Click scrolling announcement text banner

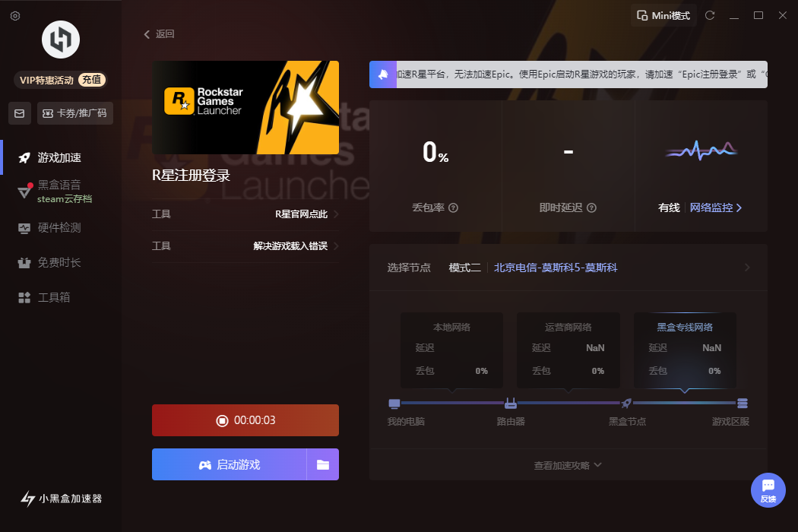581,74
